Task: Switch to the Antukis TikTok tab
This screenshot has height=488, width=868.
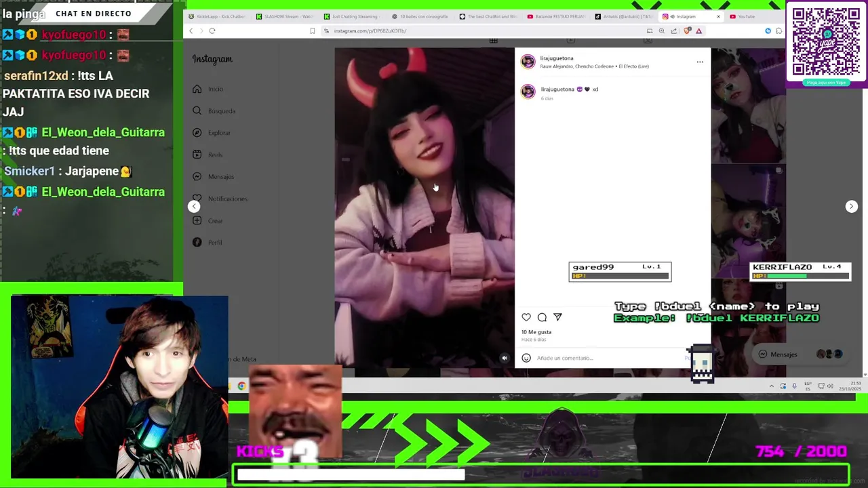Action: click(624, 16)
